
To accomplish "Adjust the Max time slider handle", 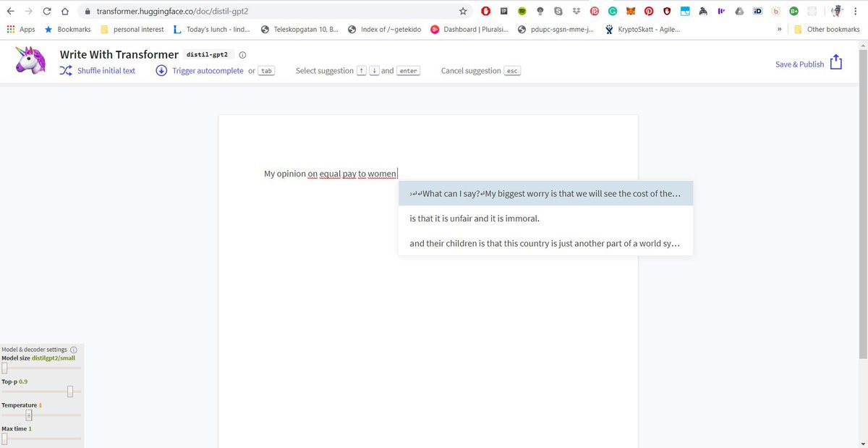I will click(x=4, y=439).
